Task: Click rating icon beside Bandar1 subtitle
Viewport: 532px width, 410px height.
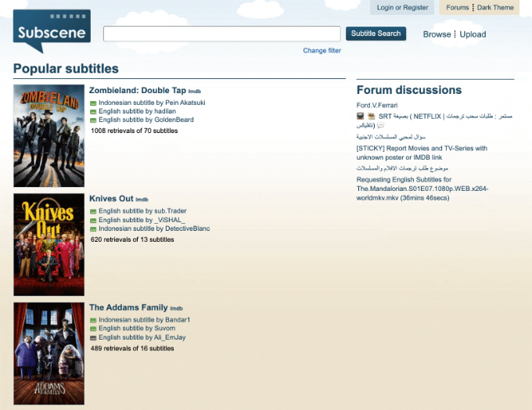Action: point(93,320)
